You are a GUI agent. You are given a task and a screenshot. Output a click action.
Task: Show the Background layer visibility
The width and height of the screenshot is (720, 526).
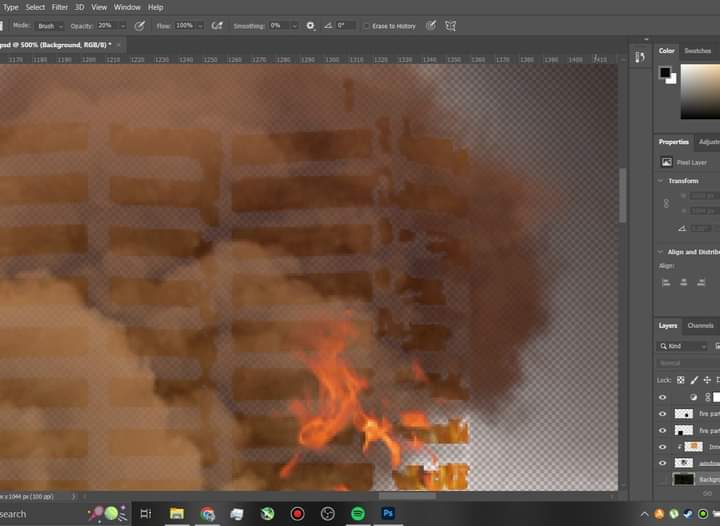pos(662,480)
